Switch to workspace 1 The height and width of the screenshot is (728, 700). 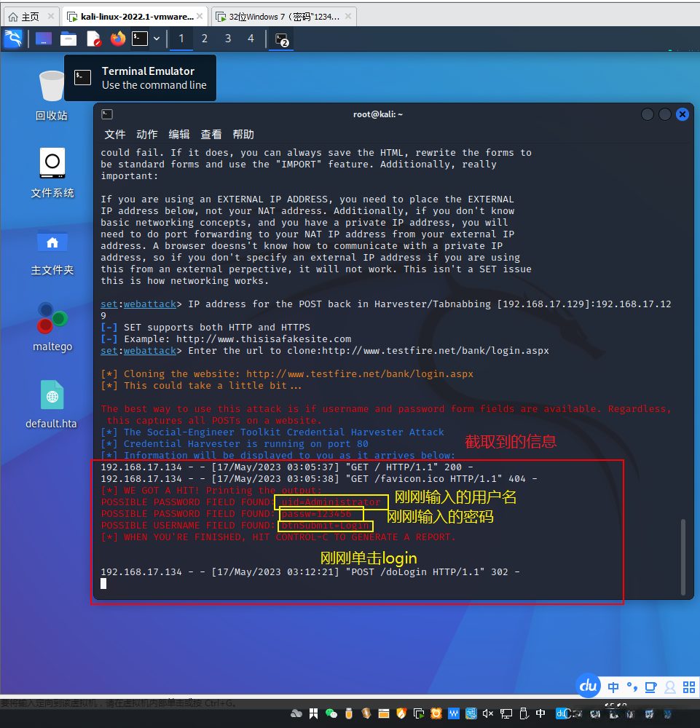pos(181,39)
